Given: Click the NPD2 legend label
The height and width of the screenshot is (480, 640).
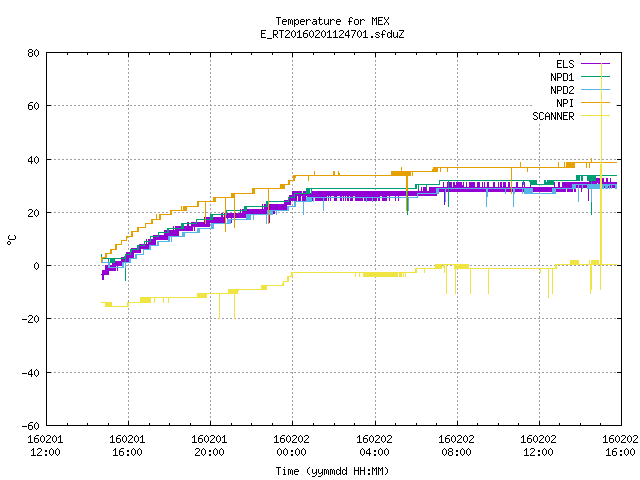Looking at the screenshot, I should (x=562, y=90).
